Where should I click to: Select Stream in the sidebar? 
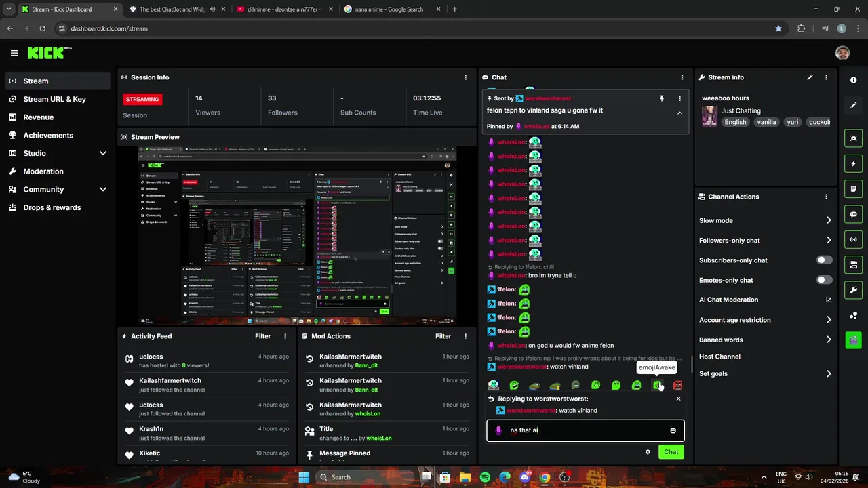(58, 81)
